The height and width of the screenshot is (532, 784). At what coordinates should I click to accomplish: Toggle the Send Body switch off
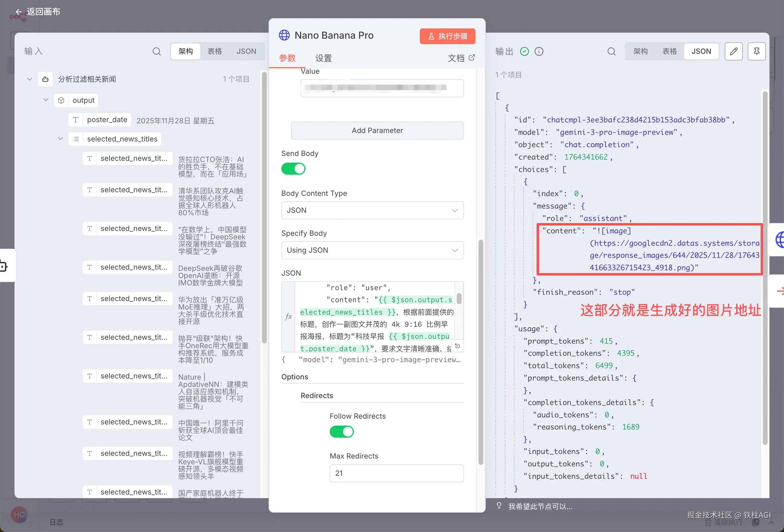tap(293, 169)
